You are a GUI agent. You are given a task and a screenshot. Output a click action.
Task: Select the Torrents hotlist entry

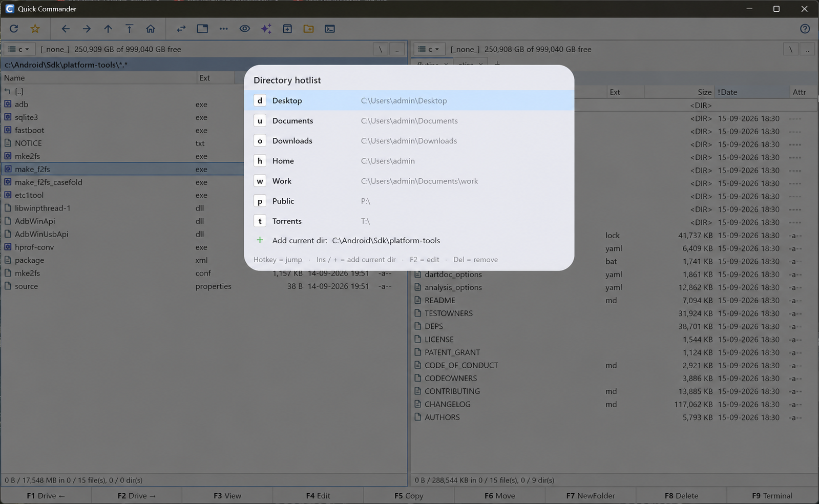(x=409, y=221)
